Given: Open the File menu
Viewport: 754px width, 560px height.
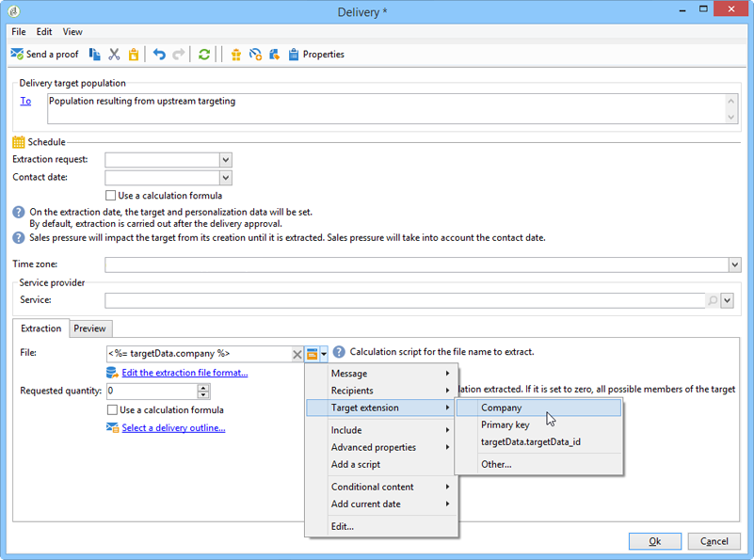Looking at the screenshot, I should pyautogui.click(x=19, y=32).
